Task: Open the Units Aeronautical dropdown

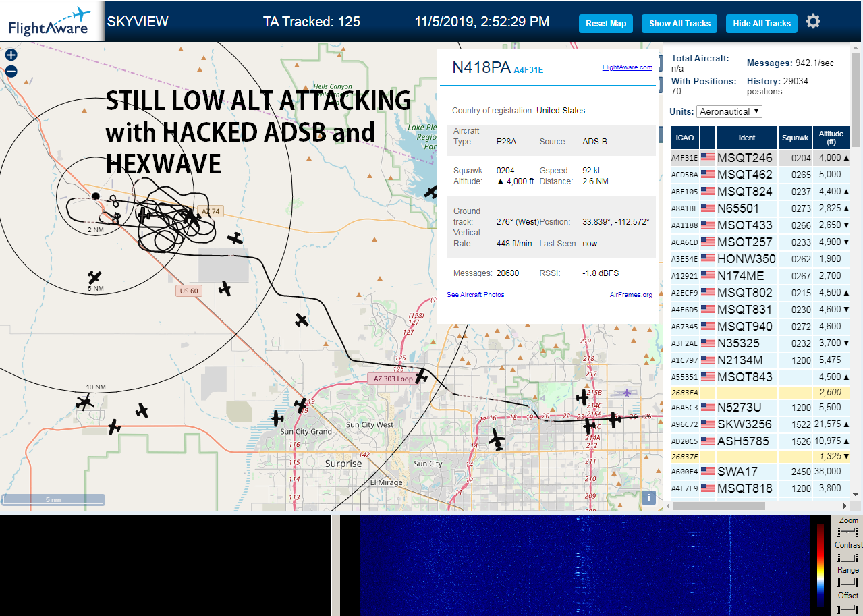Action: [729, 111]
